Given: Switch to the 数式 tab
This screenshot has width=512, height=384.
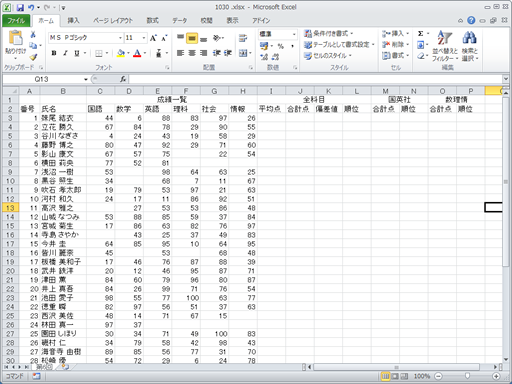Looking at the screenshot, I should [152, 20].
